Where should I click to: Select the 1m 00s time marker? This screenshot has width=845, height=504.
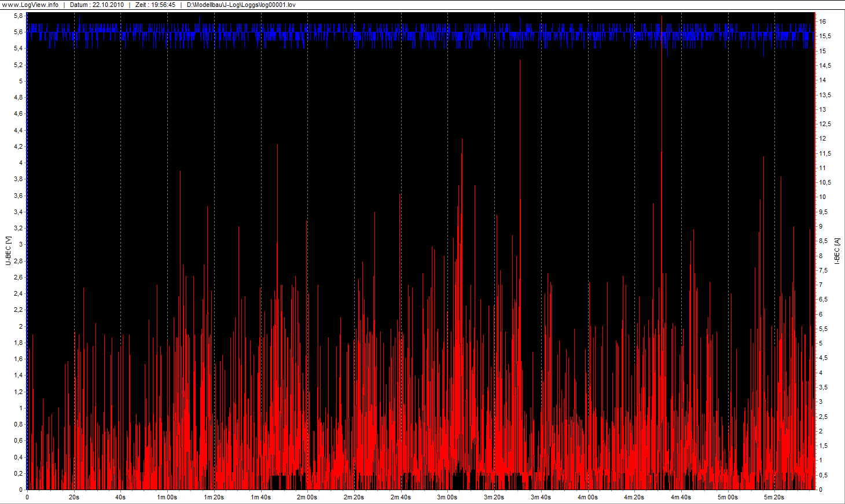coord(167,497)
